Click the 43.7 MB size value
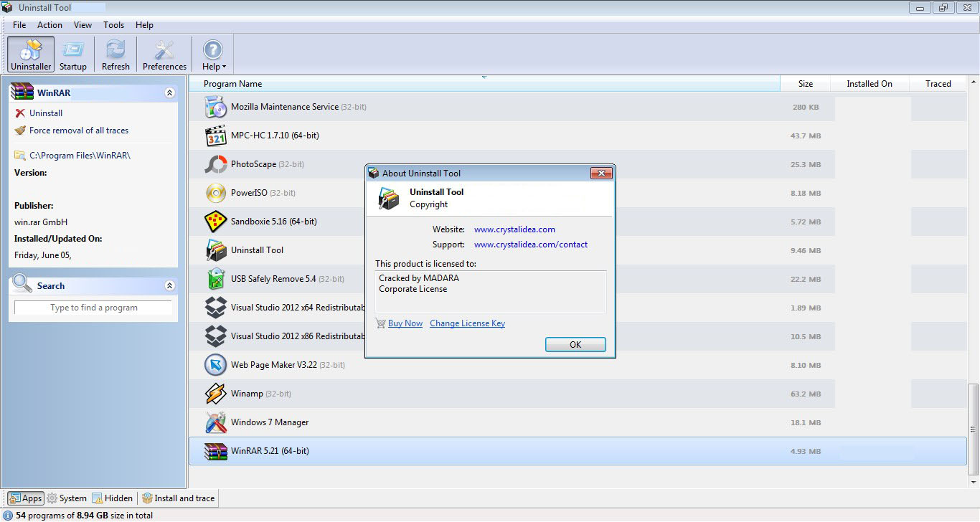Viewport: 980px width, 522px height. (806, 136)
